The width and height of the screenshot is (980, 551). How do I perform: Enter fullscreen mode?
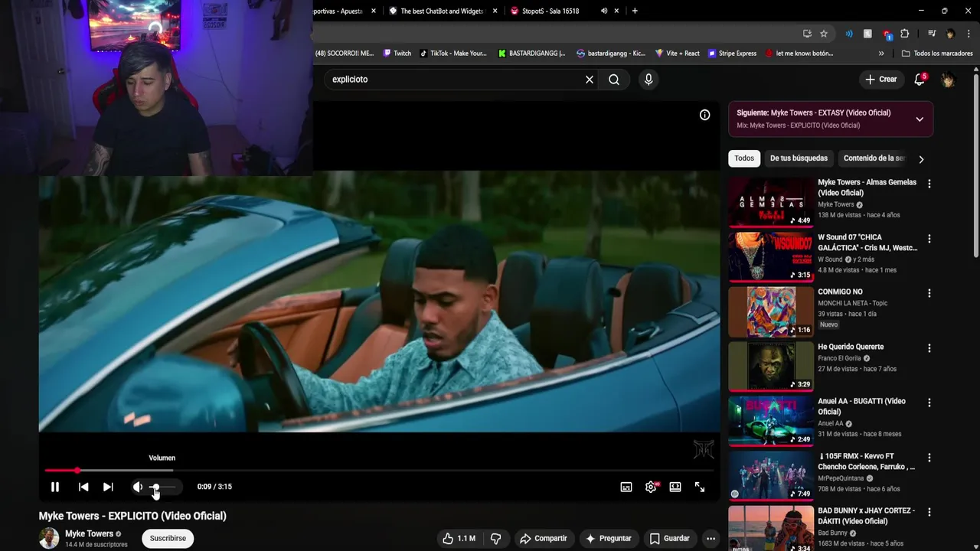pyautogui.click(x=700, y=487)
